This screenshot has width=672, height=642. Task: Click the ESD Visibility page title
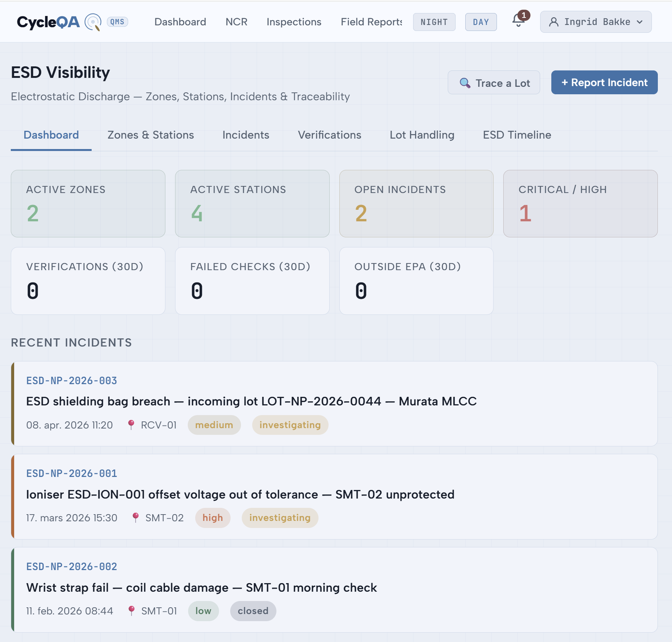click(60, 72)
